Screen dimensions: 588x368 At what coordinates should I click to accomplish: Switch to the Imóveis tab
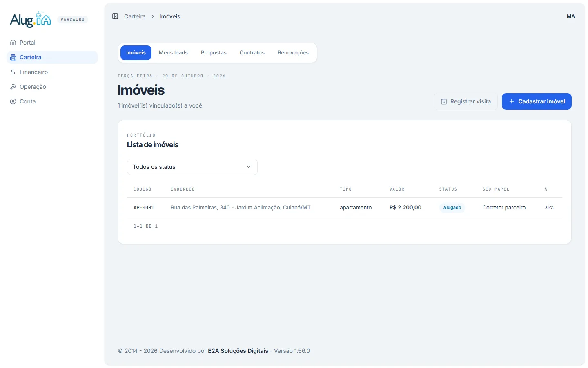136,53
